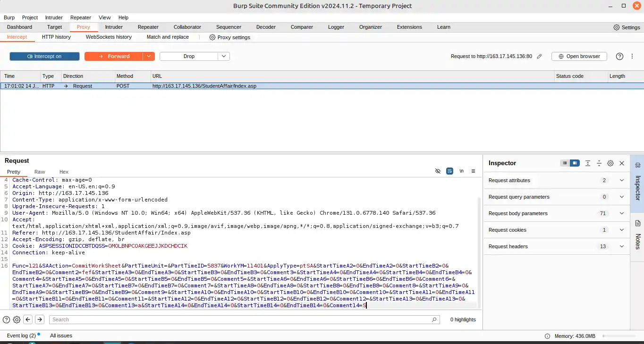Open the View menu
The width and height of the screenshot is (644, 344).
(105, 17)
